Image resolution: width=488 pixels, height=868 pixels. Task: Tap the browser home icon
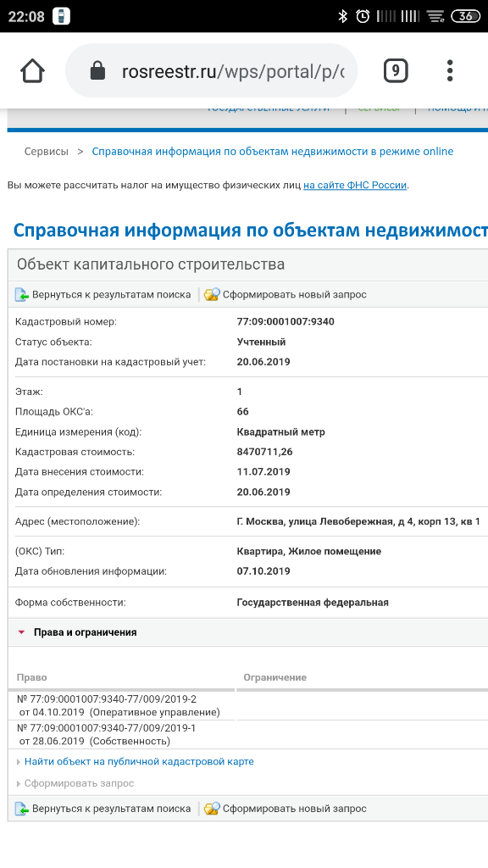point(32,71)
